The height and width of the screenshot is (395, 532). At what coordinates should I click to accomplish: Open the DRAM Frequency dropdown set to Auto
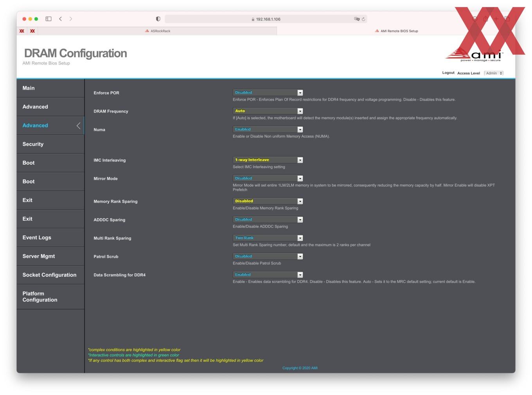[x=268, y=111]
